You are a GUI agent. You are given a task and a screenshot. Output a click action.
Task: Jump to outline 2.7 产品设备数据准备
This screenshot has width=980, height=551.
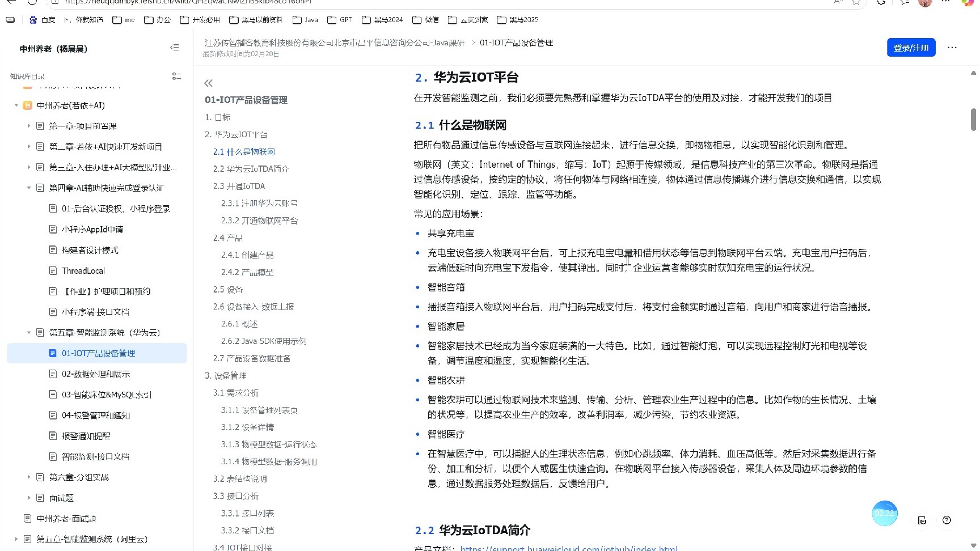coord(252,359)
